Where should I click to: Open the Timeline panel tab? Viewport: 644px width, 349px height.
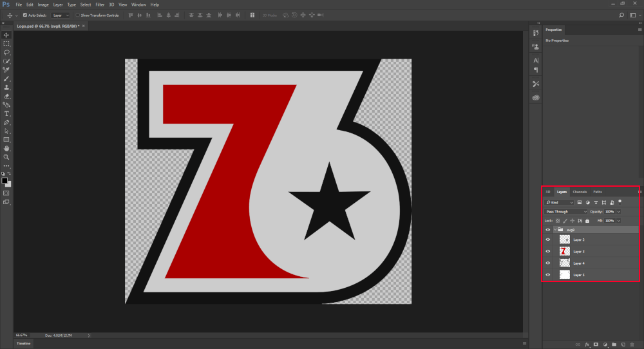pyautogui.click(x=23, y=343)
